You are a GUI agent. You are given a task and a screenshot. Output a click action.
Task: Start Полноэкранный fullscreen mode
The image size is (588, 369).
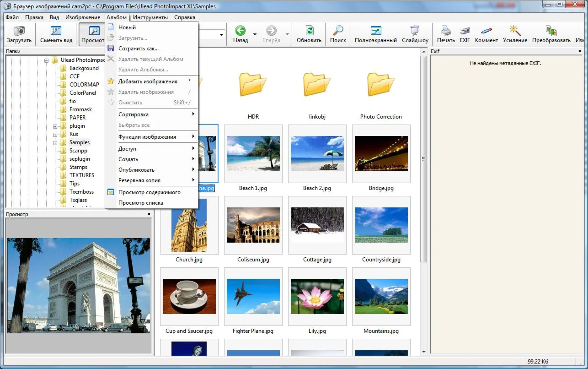tap(375, 31)
